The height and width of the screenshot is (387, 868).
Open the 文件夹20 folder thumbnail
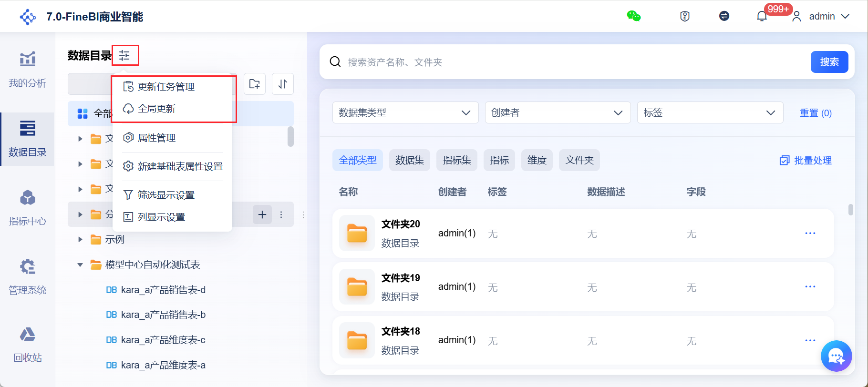tap(357, 233)
